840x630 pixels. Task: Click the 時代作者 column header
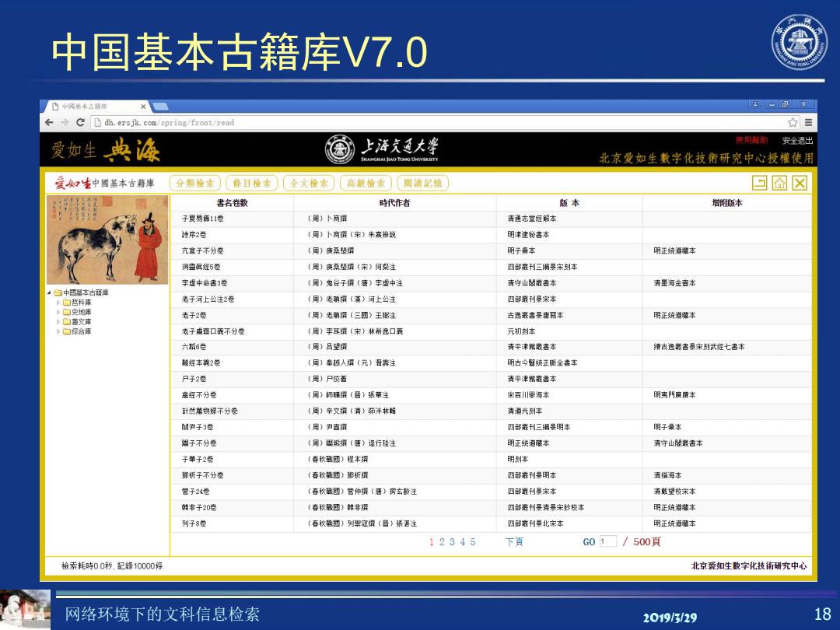click(x=395, y=203)
